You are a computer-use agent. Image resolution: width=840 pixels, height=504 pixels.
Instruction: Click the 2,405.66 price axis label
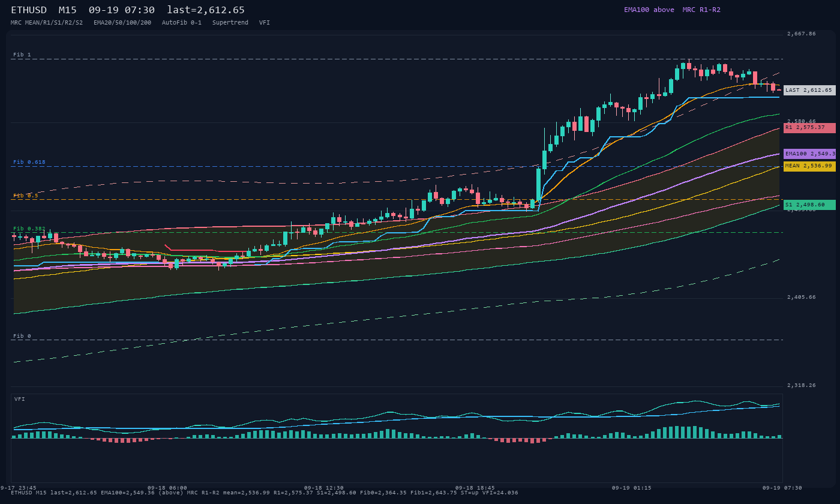pyautogui.click(x=802, y=298)
